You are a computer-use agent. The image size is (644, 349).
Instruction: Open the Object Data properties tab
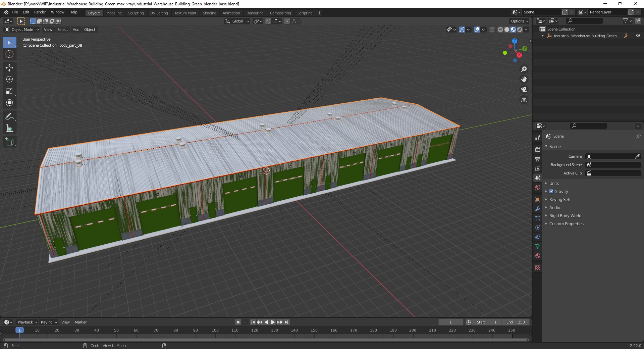coord(538,246)
